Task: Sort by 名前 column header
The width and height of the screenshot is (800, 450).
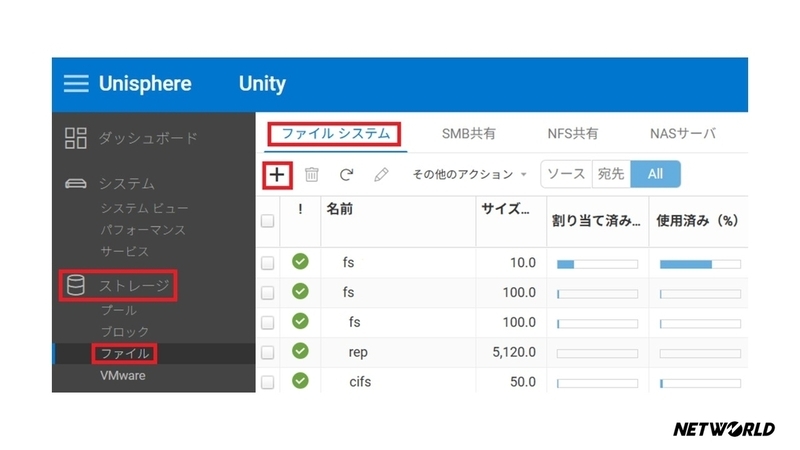Action: click(x=339, y=209)
